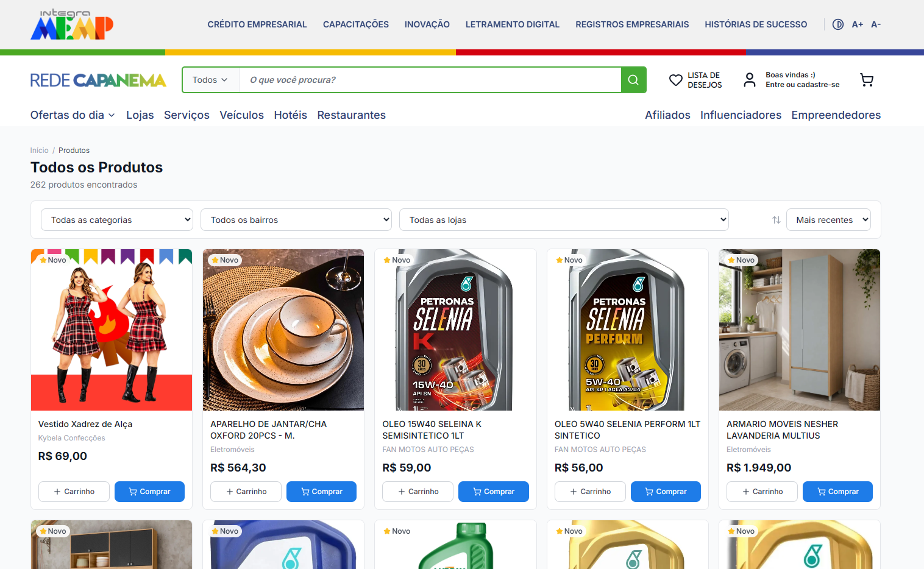
Task: Click Entre ou cadastre-se link
Action: [x=803, y=85]
